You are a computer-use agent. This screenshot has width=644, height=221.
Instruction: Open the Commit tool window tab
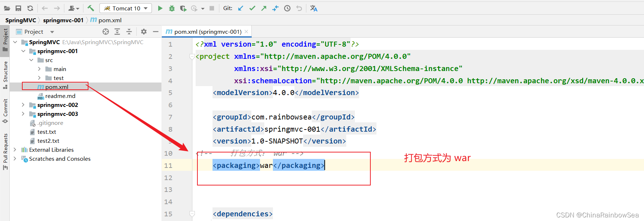(5, 110)
